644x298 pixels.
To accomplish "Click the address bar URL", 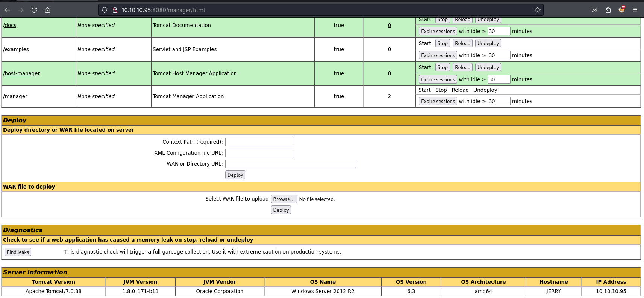I will tap(163, 10).
